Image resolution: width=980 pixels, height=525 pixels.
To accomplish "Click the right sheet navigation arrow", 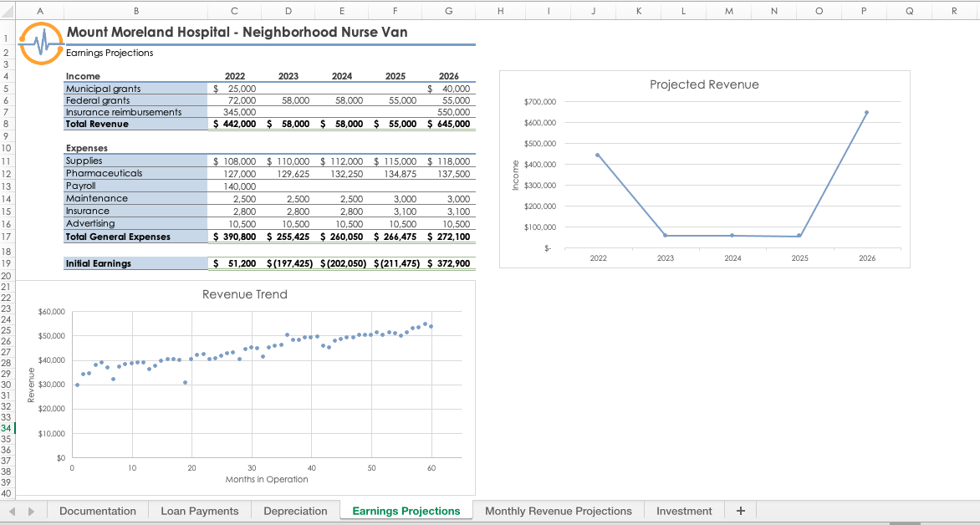I will coord(30,510).
